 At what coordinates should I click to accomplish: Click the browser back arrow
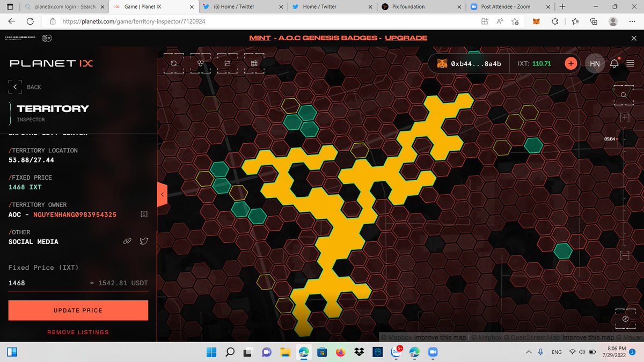[12, 21]
